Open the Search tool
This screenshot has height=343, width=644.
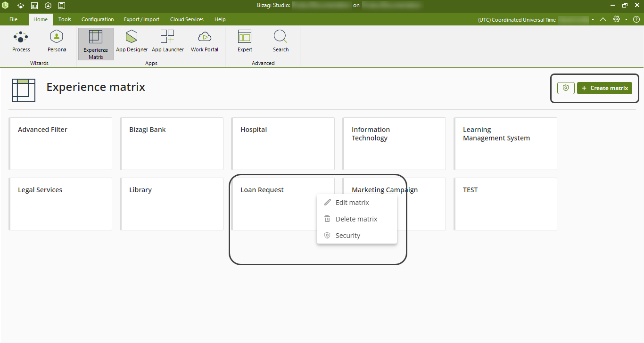coord(281,41)
